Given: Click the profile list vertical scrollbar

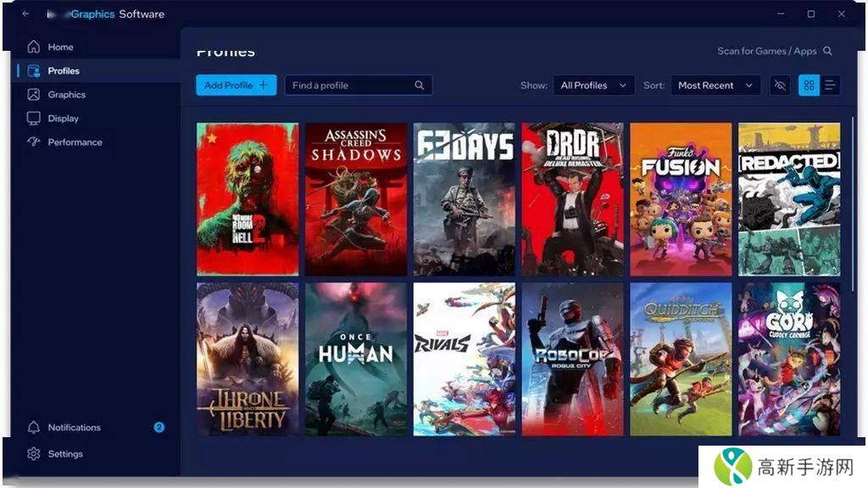Looking at the screenshot, I should click(x=853, y=203).
